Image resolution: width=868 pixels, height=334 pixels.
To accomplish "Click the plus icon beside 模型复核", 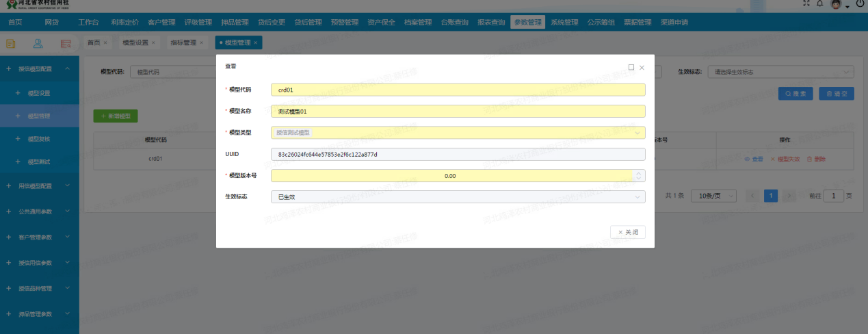I will 17,139.
